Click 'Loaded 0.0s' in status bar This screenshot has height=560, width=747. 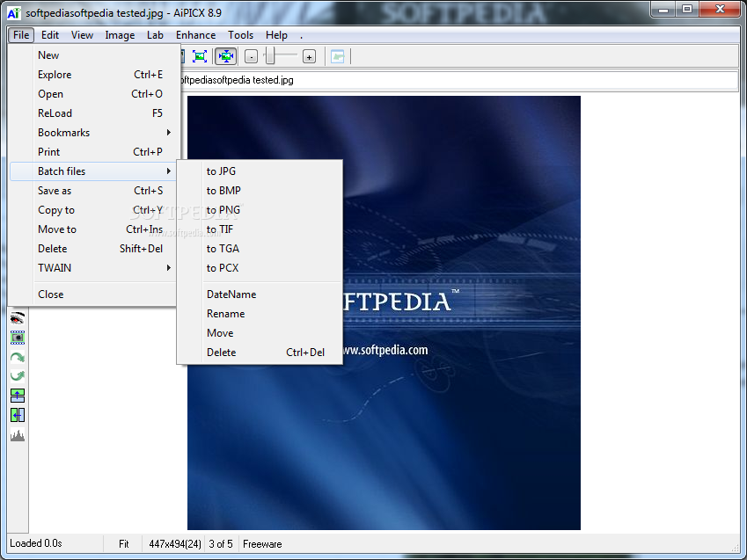coord(36,543)
